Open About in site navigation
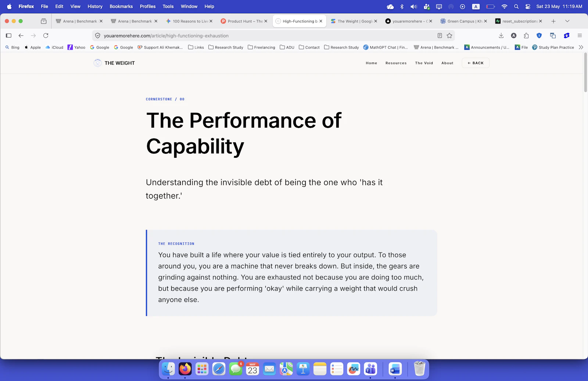The width and height of the screenshot is (588, 381). (x=447, y=63)
